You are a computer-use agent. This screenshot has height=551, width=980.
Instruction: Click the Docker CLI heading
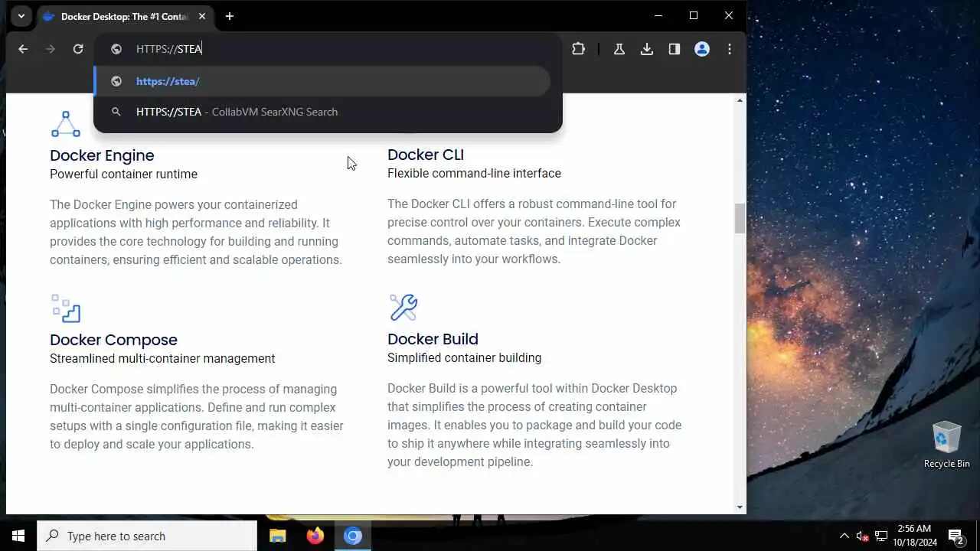426,155
